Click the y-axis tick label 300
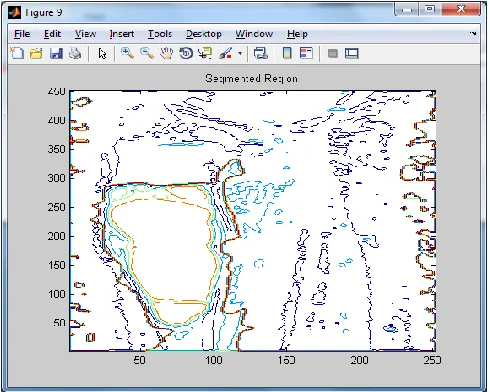This screenshot has width=490, height=392. (57, 178)
